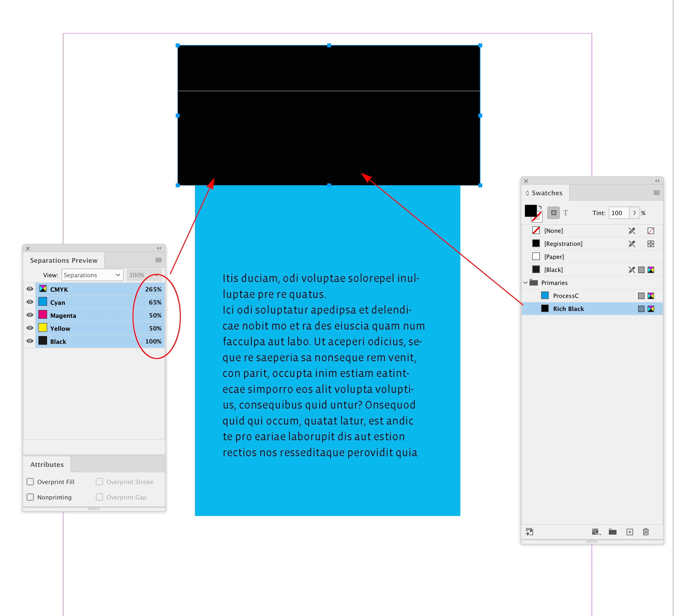681x616 pixels.
Task: Open the Show Swatch Kinds grid menu
Action: (x=596, y=532)
